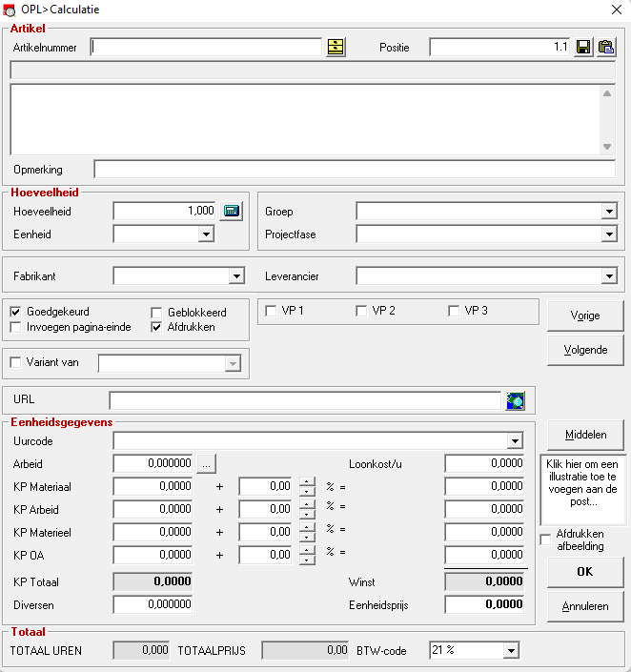The image size is (631, 672).
Task: Click the KP Materiaal percentage field
Action: [x=265, y=486]
